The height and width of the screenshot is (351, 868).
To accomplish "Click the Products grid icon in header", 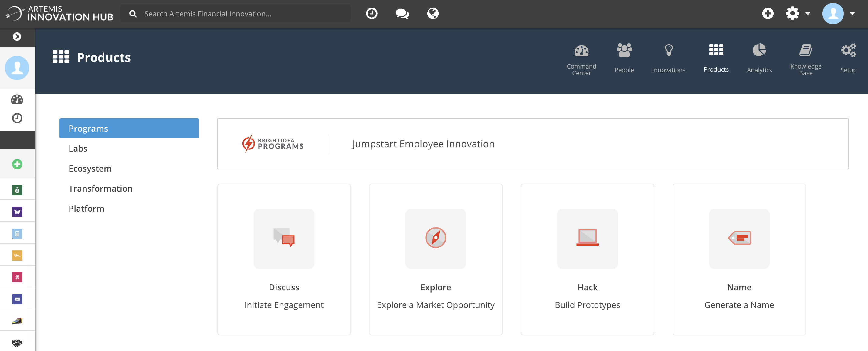I will pyautogui.click(x=61, y=57).
